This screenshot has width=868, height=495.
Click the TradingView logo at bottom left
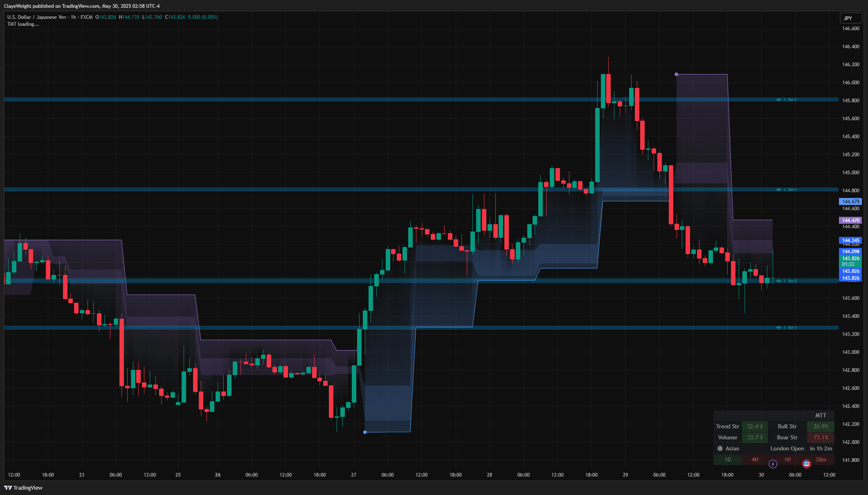(23, 488)
